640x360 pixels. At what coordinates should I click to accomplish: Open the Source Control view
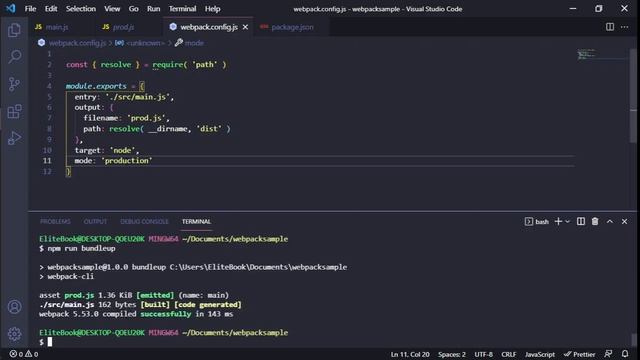[x=14, y=84]
